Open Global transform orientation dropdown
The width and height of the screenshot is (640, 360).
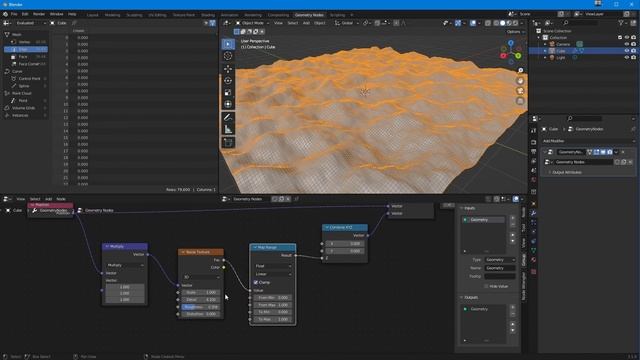point(347,23)
